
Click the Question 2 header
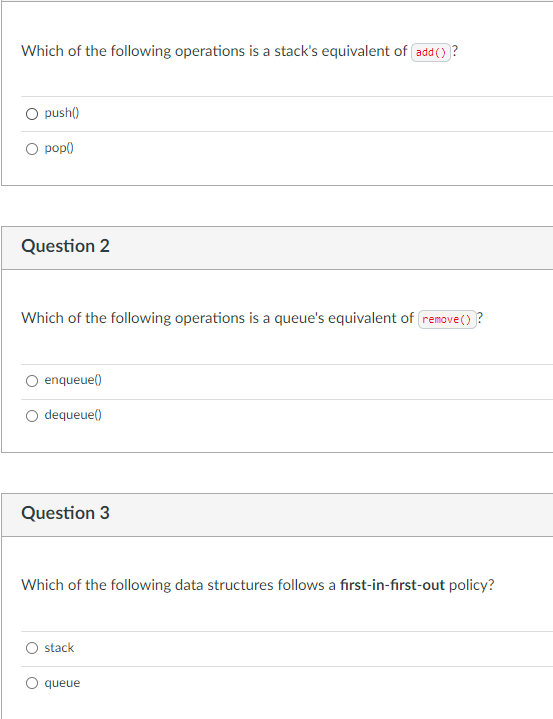pyautogui.click(x=66, y=246)
